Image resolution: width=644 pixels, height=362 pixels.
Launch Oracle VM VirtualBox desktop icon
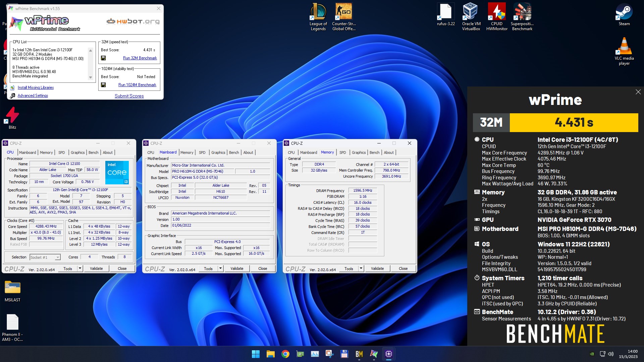pos(471,17)
